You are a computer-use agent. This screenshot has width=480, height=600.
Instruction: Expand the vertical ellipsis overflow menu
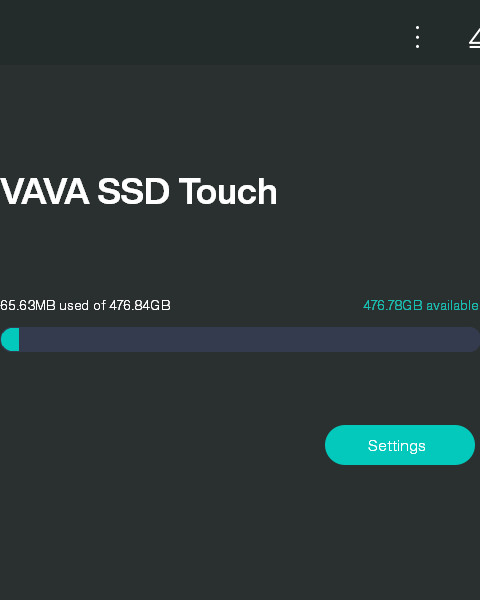pyautogui.click(x=417, y=37)
